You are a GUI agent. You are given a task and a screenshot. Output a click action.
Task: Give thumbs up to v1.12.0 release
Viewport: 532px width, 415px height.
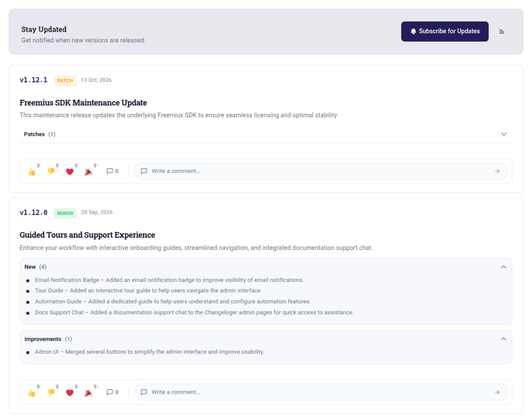(32, 393)
